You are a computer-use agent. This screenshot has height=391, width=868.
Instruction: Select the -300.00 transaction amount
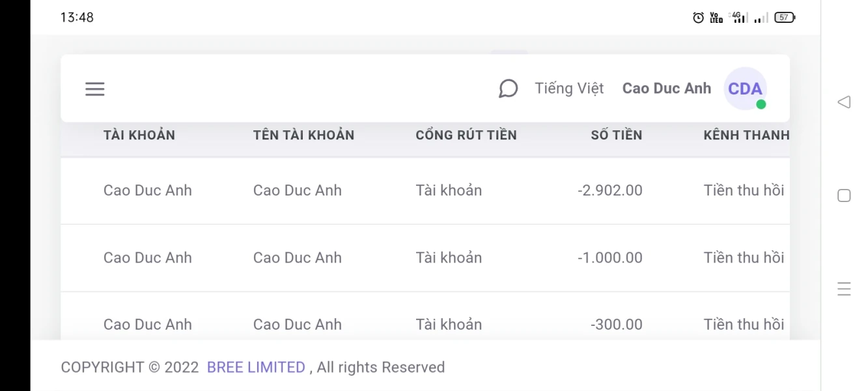tap(616, 325)
